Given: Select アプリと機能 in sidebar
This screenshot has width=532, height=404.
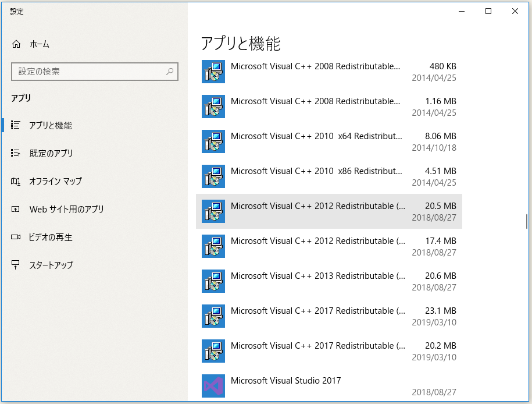Looking at the screenshot, I should 51,125.
